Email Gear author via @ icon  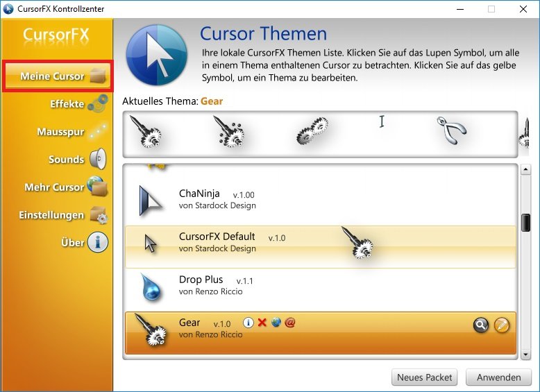click(290, 323)
